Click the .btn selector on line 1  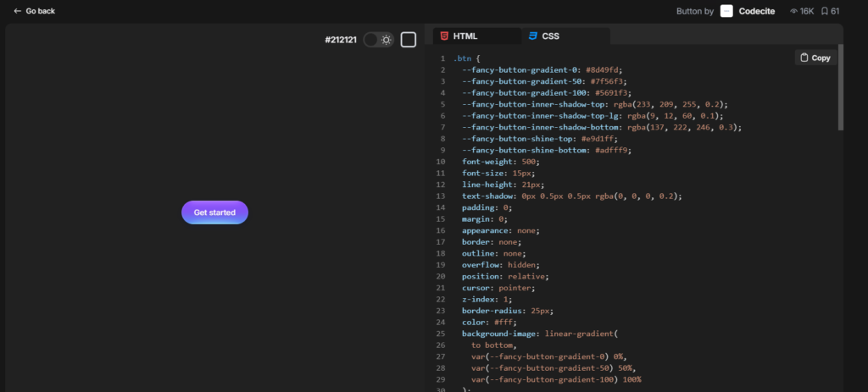coord(462,58)
